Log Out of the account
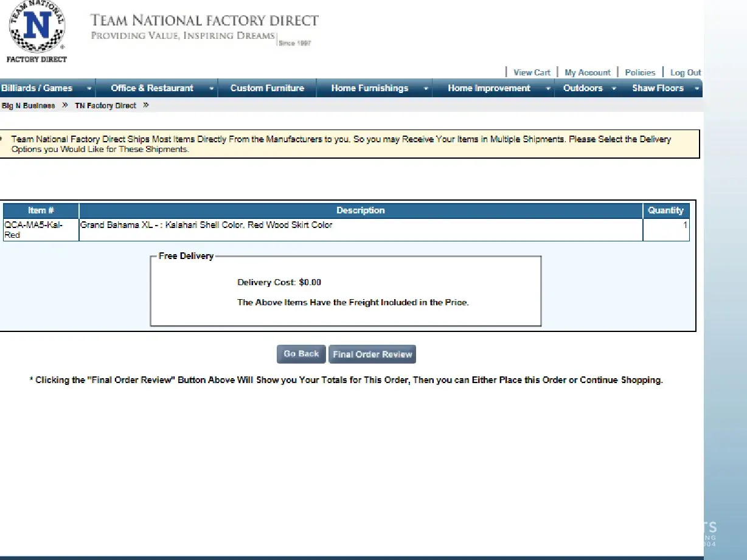This screenshot has width=747, height=560. [x=685, y=72]
